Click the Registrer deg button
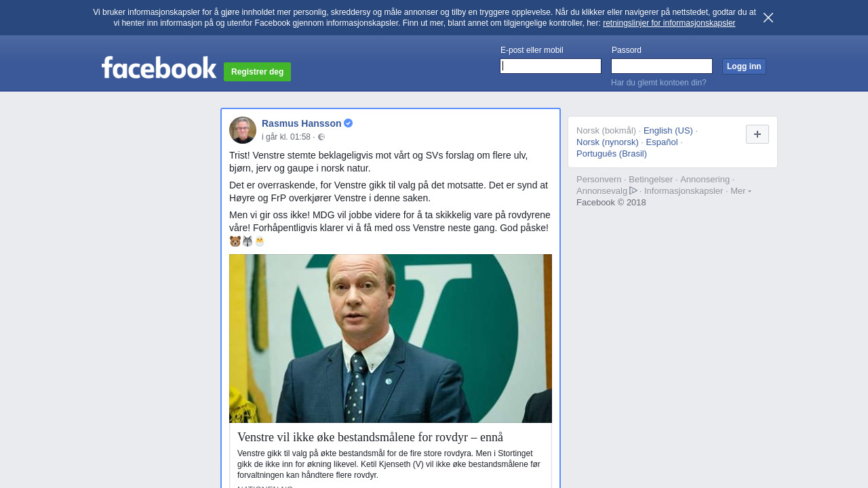Viewport: 868px width, 488px height. (257, 72)
